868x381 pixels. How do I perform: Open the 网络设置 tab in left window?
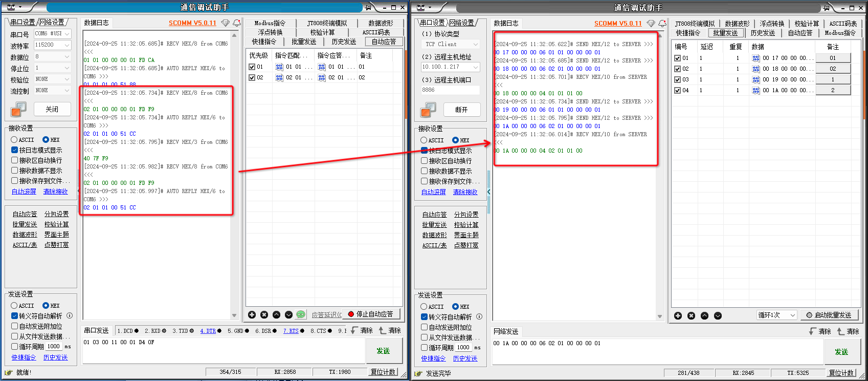(x=52, y=22)
